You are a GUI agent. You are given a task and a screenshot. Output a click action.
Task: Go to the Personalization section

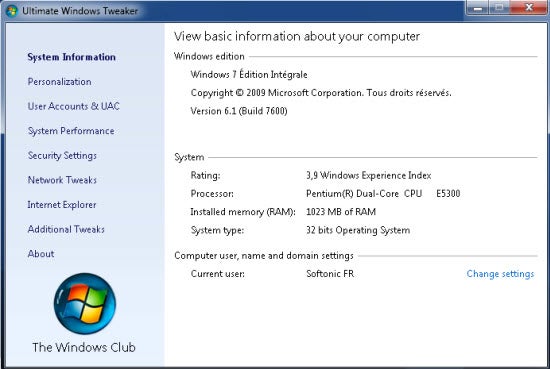pyautogui.click(x=59, y=82)
